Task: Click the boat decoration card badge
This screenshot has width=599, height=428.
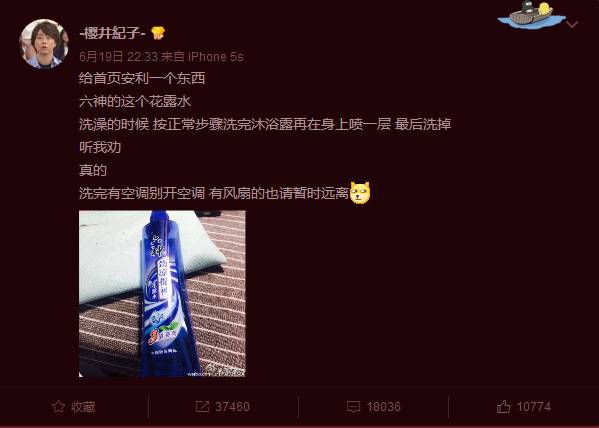Action: (531, 15)
